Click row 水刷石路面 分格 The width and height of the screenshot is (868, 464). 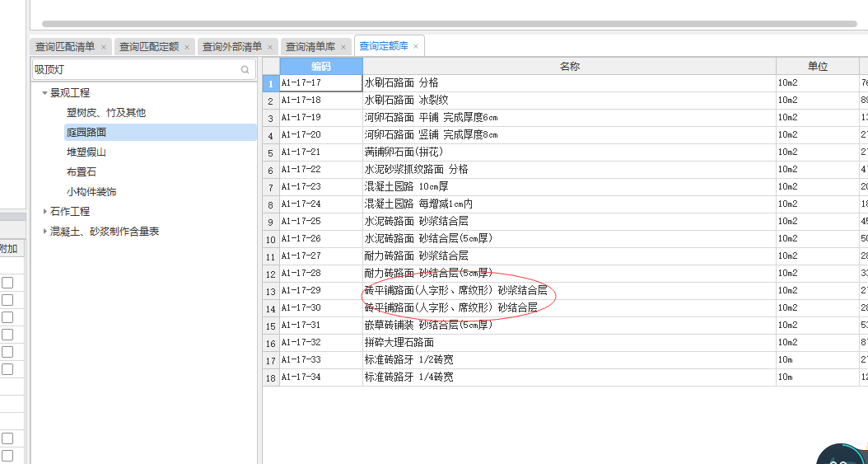tap(569, 83)
